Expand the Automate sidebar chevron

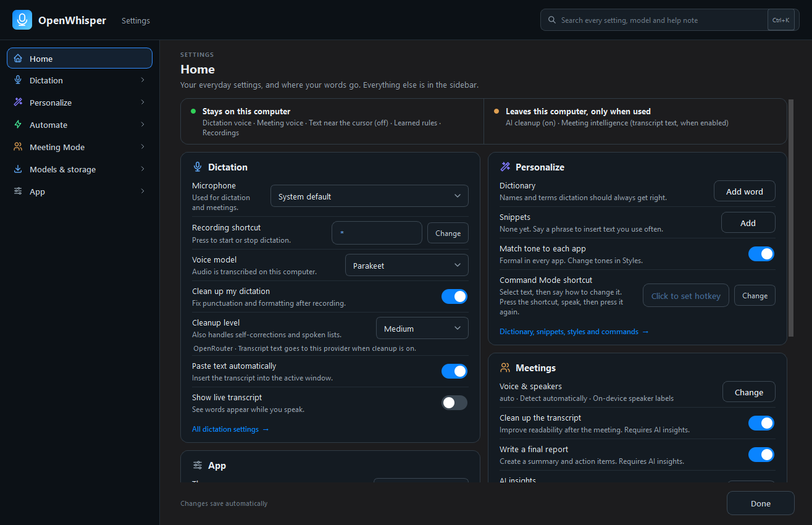(x=143, y=125)
